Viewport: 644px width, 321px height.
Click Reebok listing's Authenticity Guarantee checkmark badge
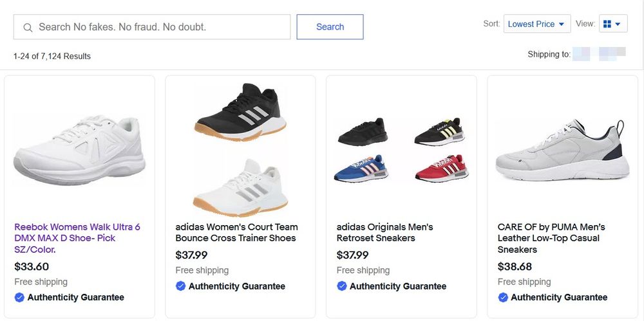click(x=19, y=297)
